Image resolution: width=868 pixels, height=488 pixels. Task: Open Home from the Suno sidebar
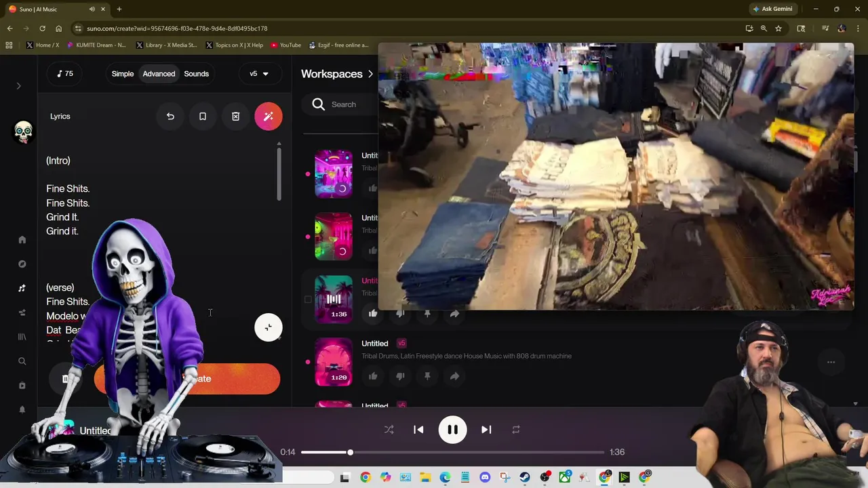(x=22, y=240)
